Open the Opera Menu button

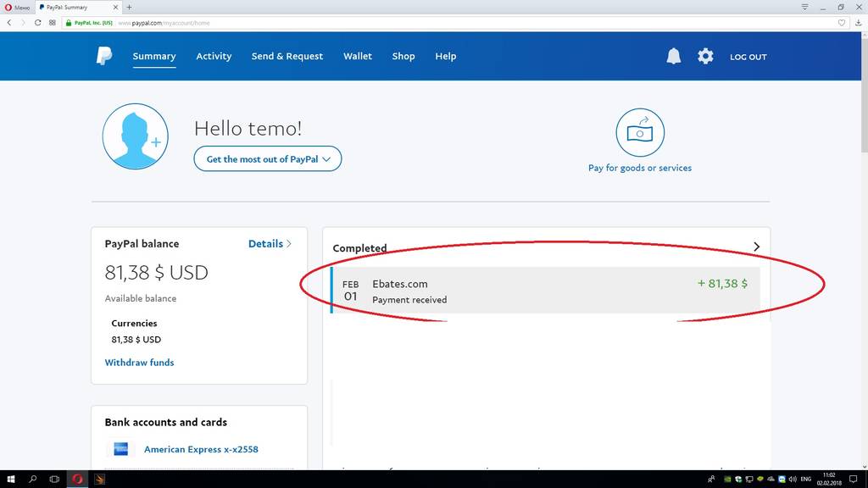click(x=17, y=7)
